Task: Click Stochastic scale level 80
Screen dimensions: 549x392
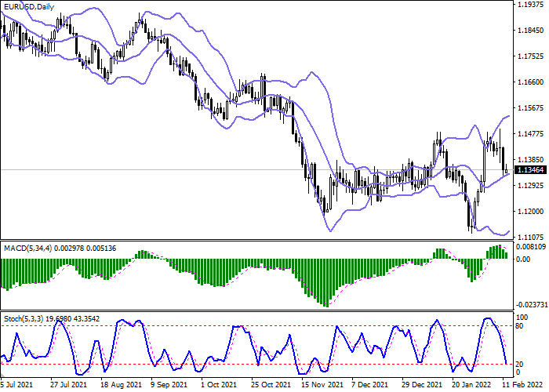Action: (520, 326)
